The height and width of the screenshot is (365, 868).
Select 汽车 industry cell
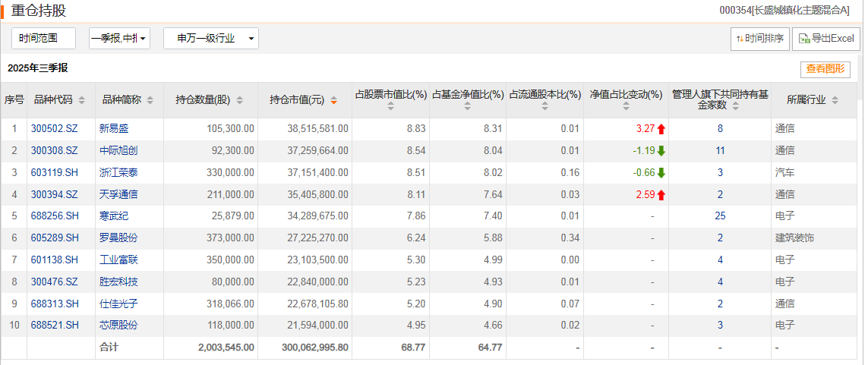784,172
